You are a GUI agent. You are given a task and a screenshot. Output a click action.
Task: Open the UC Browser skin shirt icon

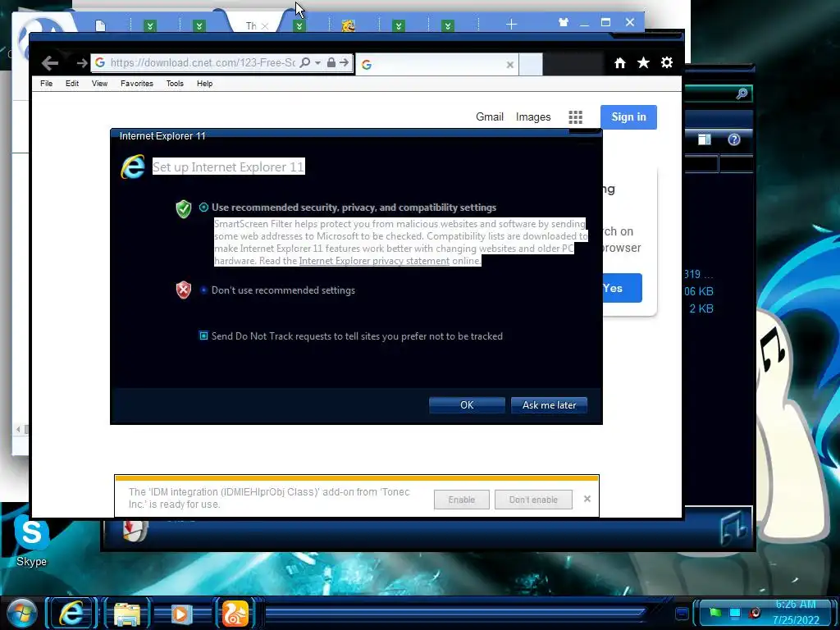tap(563, 22)
